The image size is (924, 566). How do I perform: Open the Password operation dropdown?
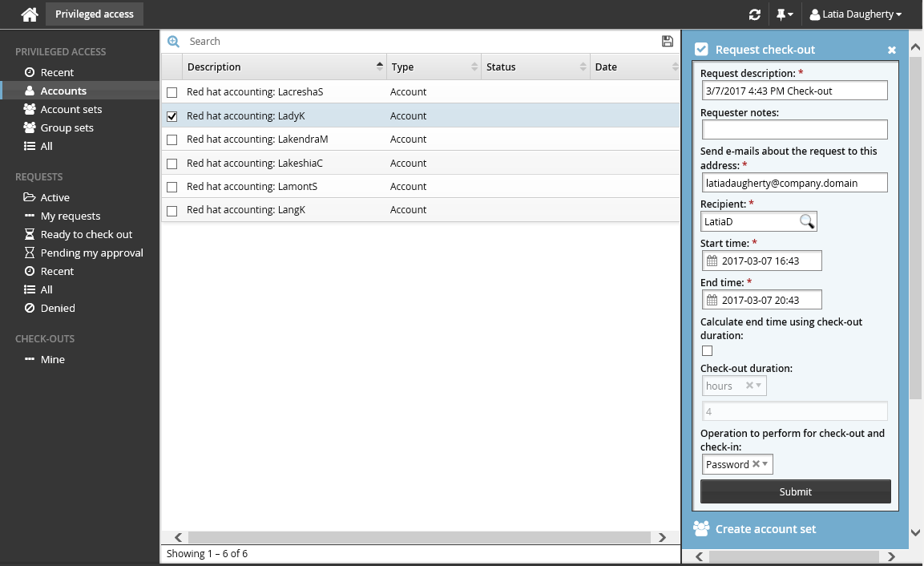765,465
